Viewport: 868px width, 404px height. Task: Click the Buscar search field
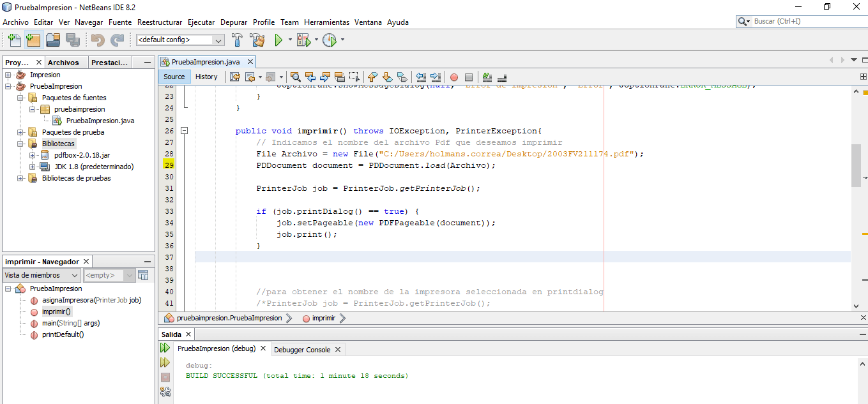[x=802, y=21]
